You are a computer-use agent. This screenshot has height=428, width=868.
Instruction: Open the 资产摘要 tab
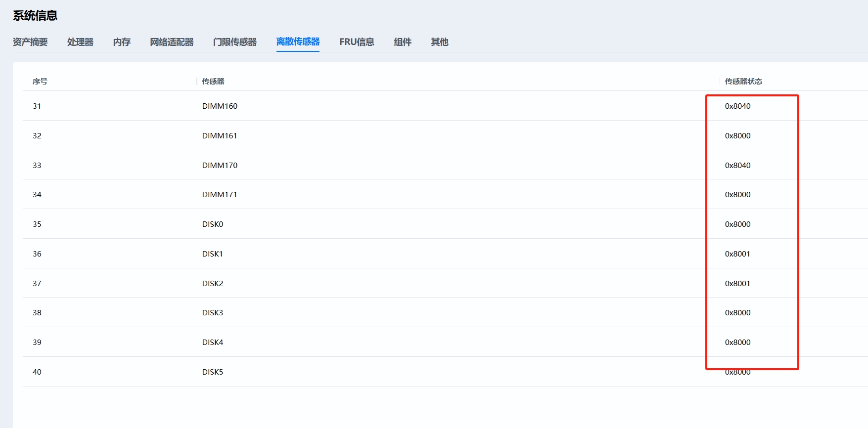30,42
